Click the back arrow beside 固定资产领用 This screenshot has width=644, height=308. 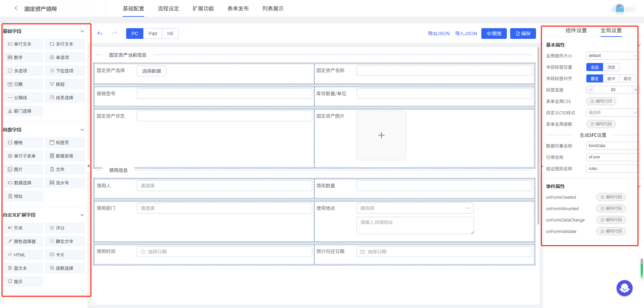tap(16, 8)
